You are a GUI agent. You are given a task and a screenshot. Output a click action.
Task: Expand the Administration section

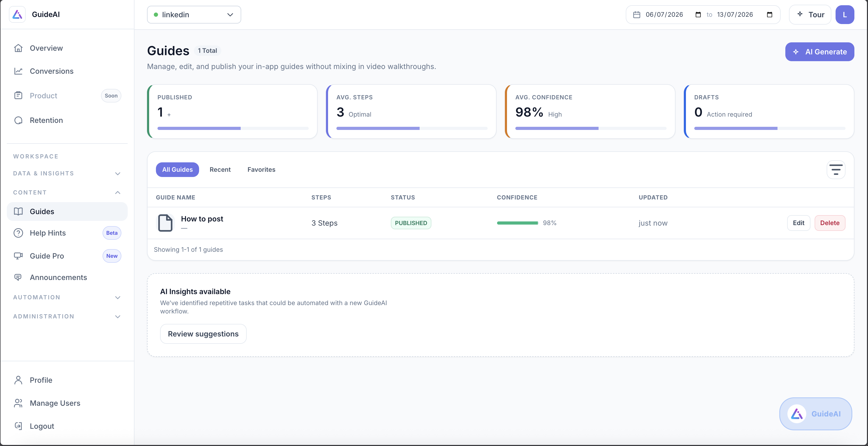click(67, 317)
